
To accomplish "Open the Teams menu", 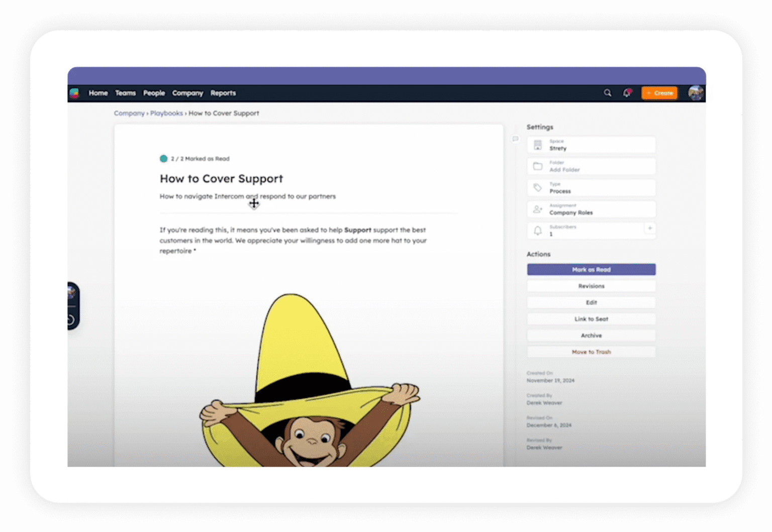I will coord(125,93).
